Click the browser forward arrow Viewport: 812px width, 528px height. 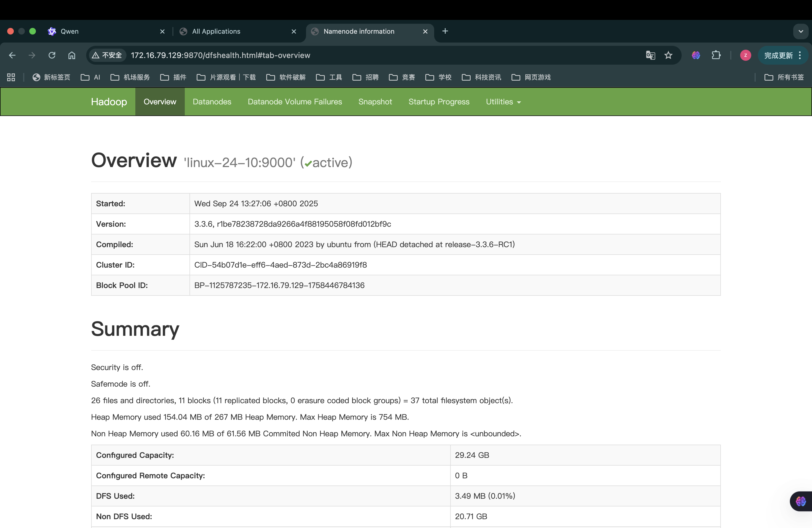32,55
